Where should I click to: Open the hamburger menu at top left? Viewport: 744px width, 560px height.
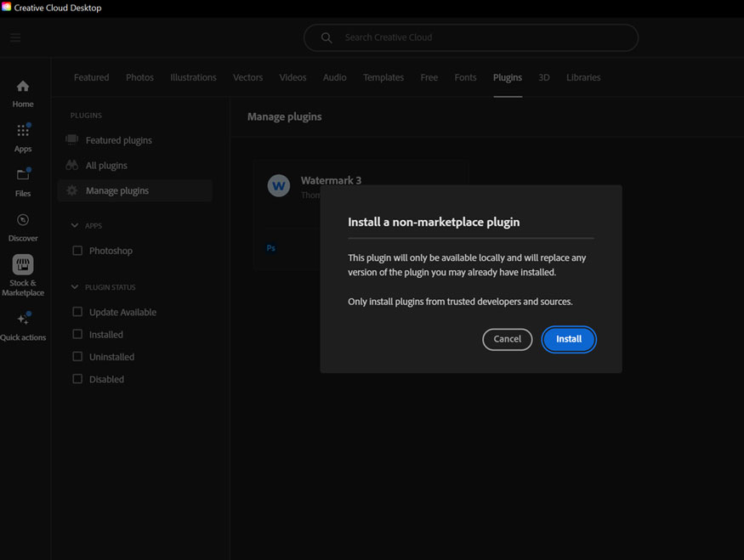coord(15,37)
